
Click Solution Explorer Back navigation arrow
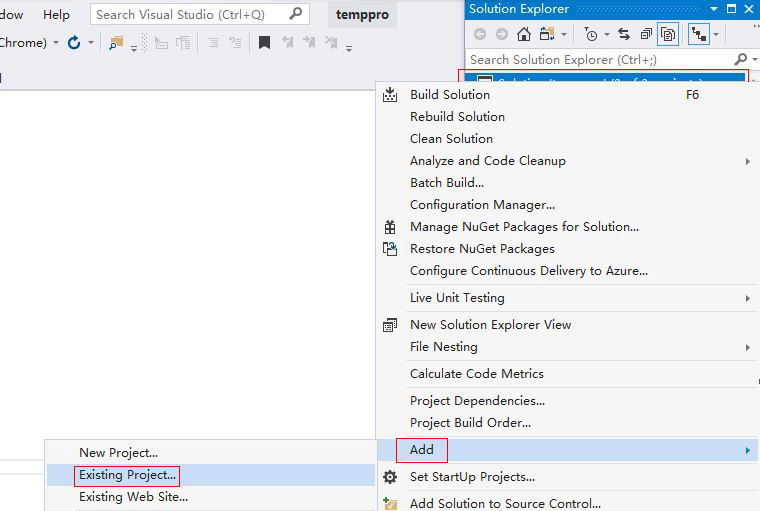pos(480,34)
